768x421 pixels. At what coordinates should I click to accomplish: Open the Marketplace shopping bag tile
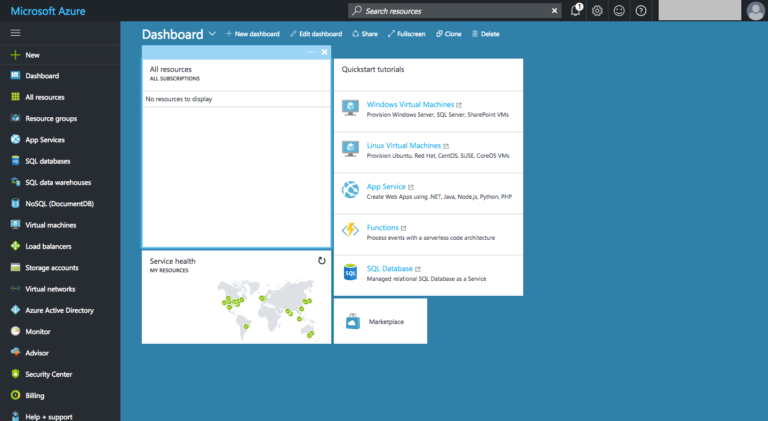[380, 321]
